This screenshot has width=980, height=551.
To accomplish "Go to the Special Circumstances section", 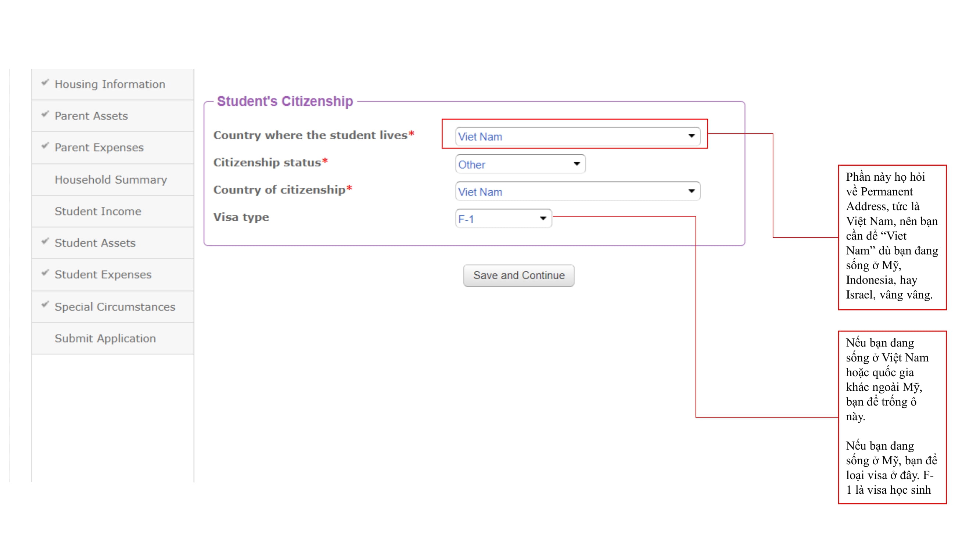I will pyautogui.click(x=114, y=306).
